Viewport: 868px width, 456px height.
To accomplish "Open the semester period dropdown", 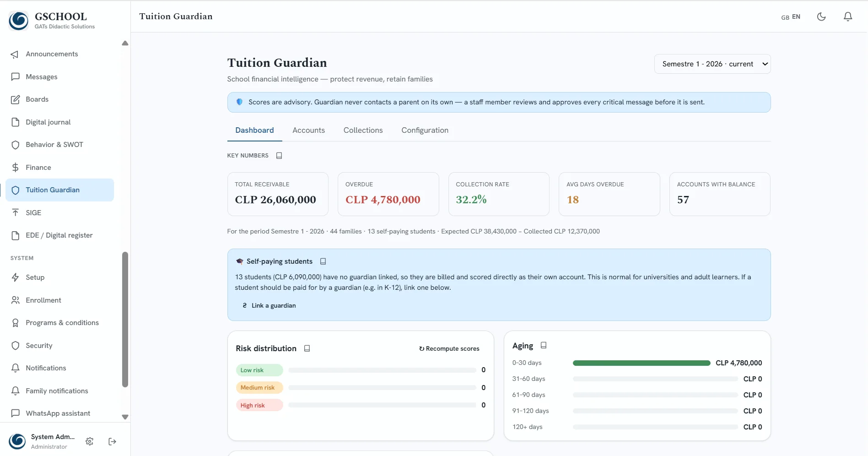I will [x=712, y=64].
